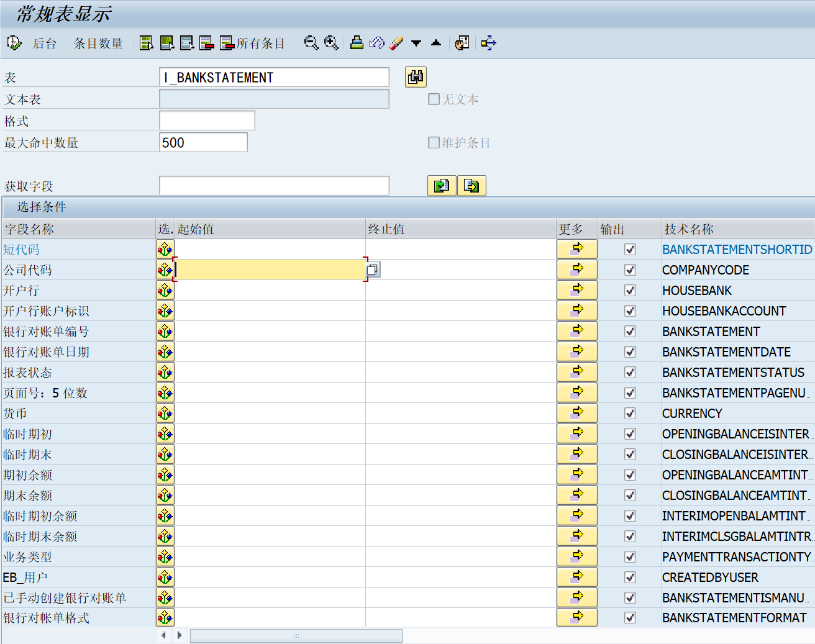The height and width of the screenshot is (644, 815).
Task: Click the BANKSTATEMENTSHORTID technical name link
Action: [x=737, y=250]
